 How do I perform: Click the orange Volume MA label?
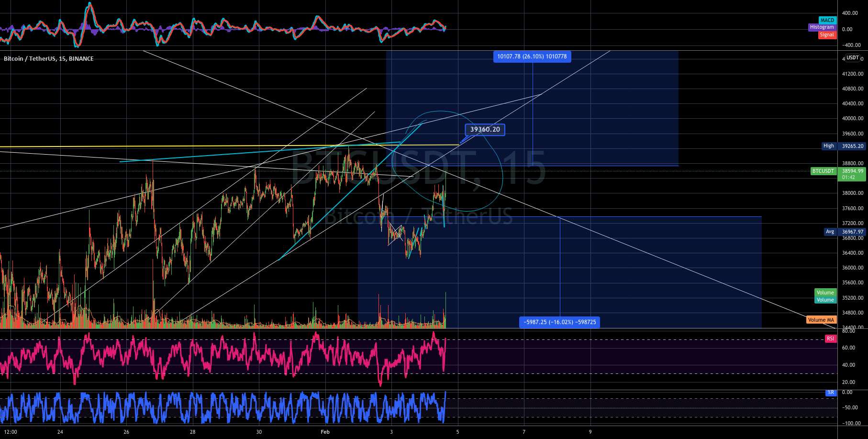point(821,320)
